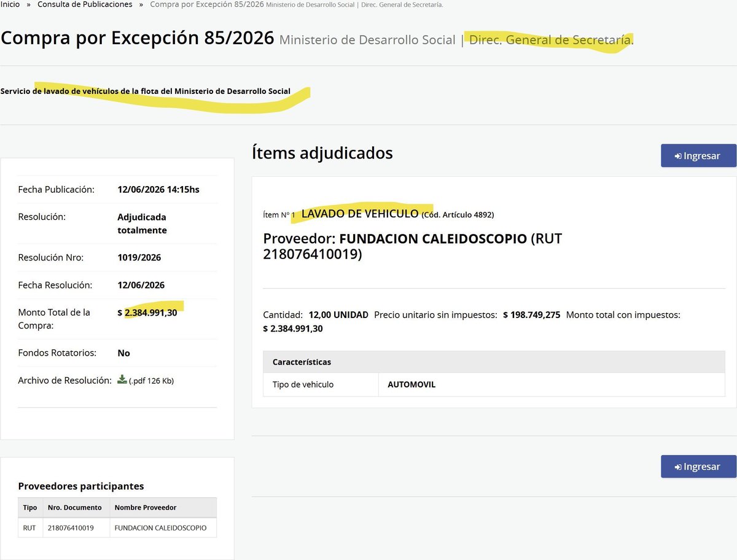Select Tipo de vehiculo cell
Image resolution: width=737 pixels, height=560 pixels.
point(321,384)
